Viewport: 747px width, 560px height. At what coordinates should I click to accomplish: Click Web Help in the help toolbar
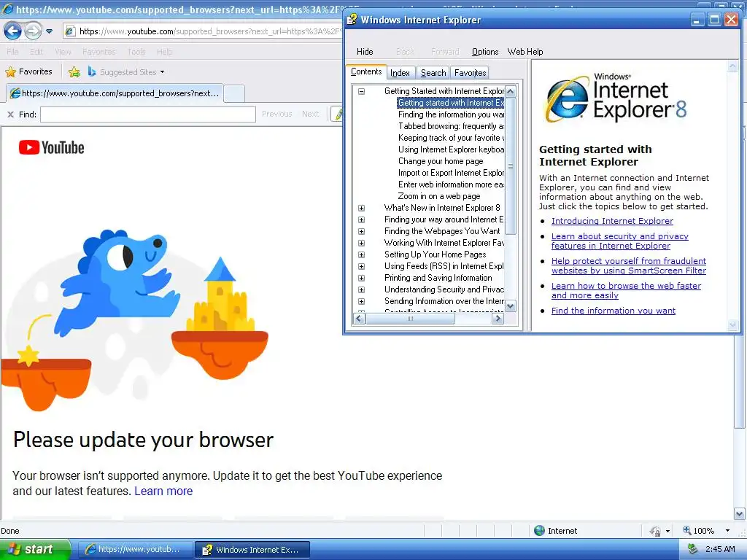point(525,52)
